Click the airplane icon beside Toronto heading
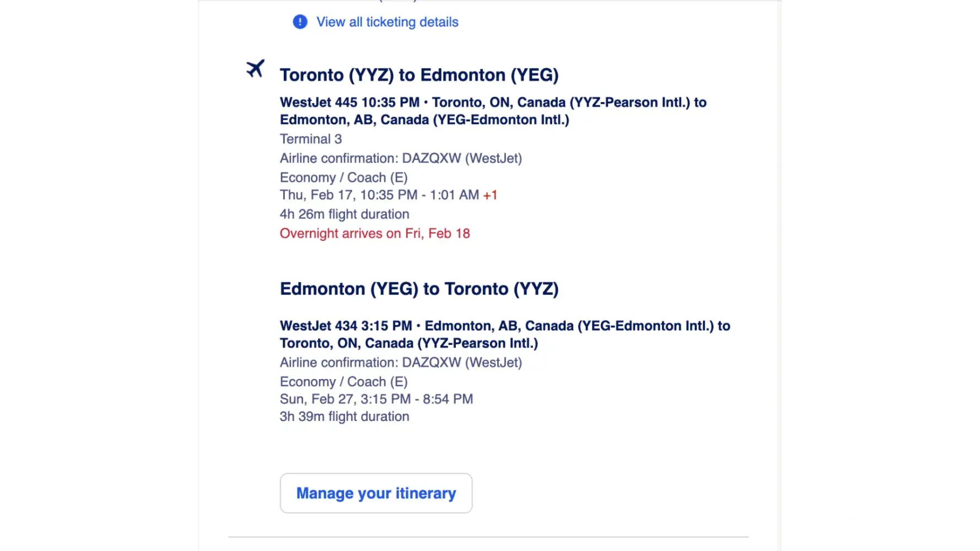 [x=255, y=69]
